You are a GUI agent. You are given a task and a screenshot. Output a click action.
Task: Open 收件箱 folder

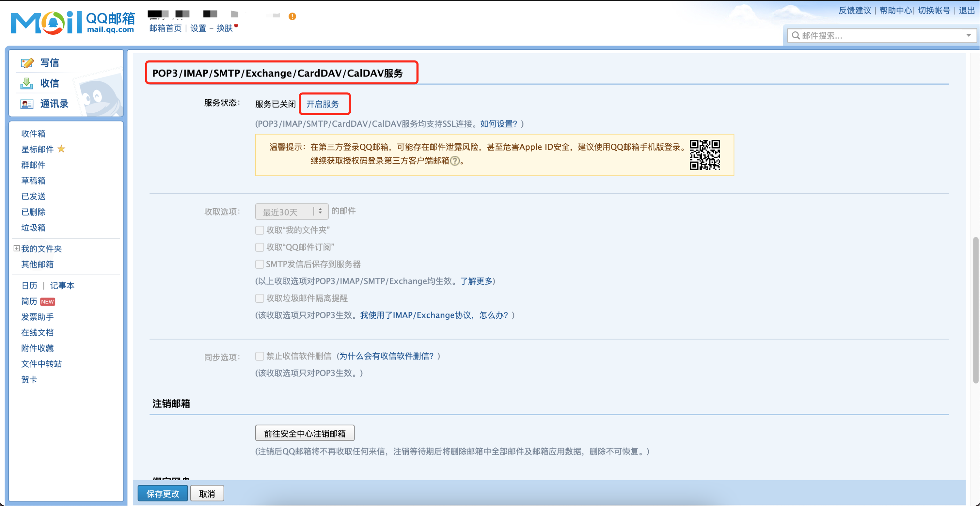[33, 133]
